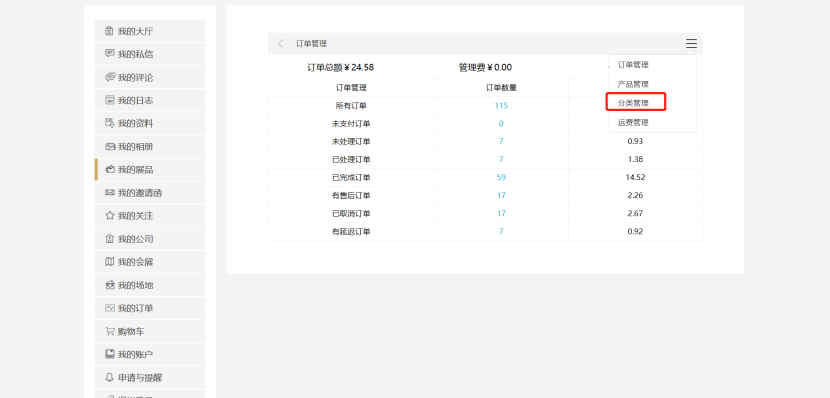This screenshot has height=398, width=830.
Task: Click the 我的资料 profile icon
Action: (x=110, y=123)
